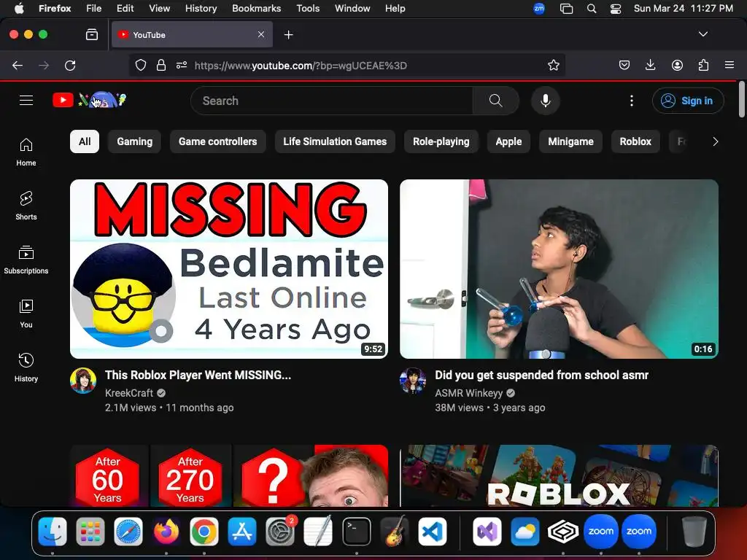Show tracking protection shield info
This screenshot has height=560, width=747.
click(141, 65)
